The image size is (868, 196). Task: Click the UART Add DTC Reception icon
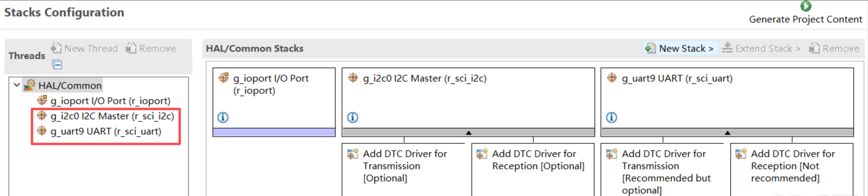pos(741,154)
